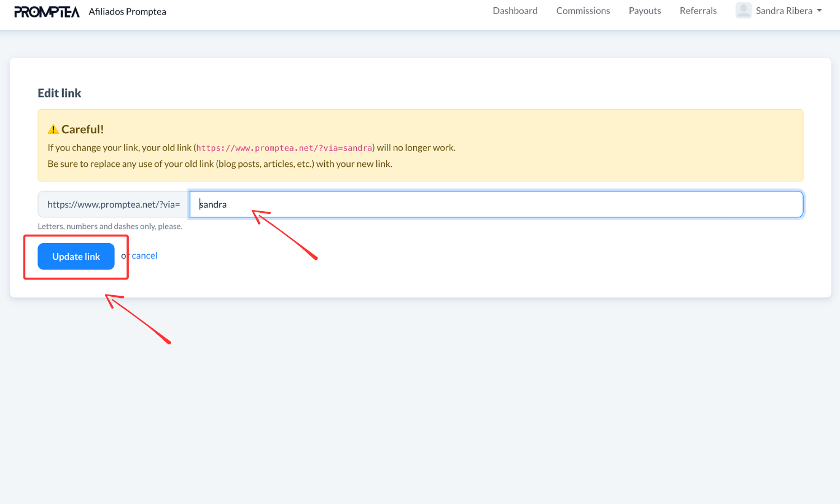840x504 pixels.
Task: Open the Referrals page
Action: pyautogui.click(x=698, y=11)
